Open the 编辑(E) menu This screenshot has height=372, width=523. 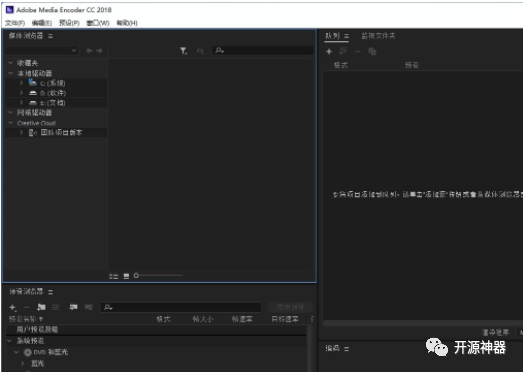(x=42, y=23)
